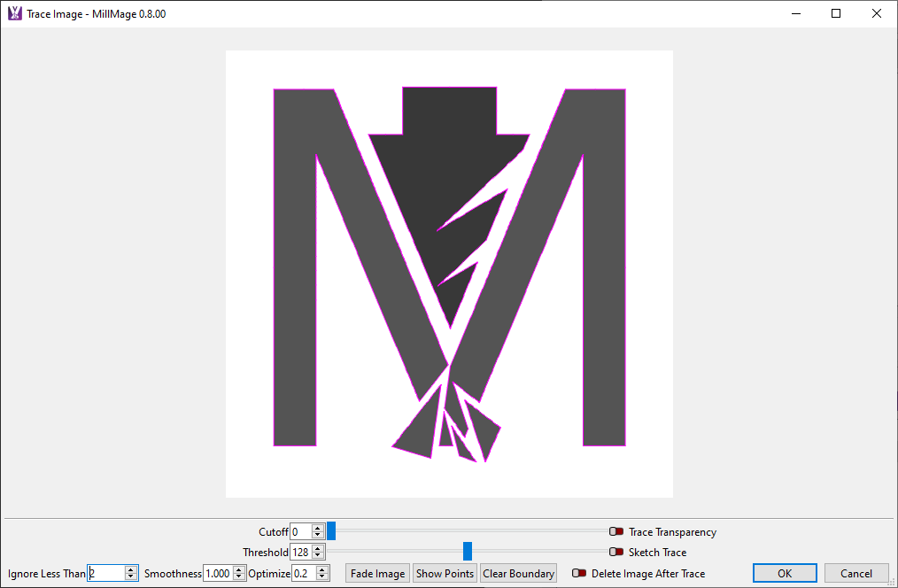The height and width of the screenshot is (588, 898).
Task: Toggle the Sketch Trace switch
Action: point(616,553)
